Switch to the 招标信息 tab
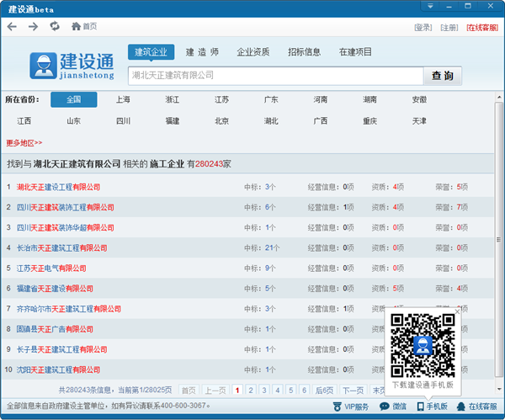This screenshot has width=505, height=420. pyautogui.click(x=304, y=52)
